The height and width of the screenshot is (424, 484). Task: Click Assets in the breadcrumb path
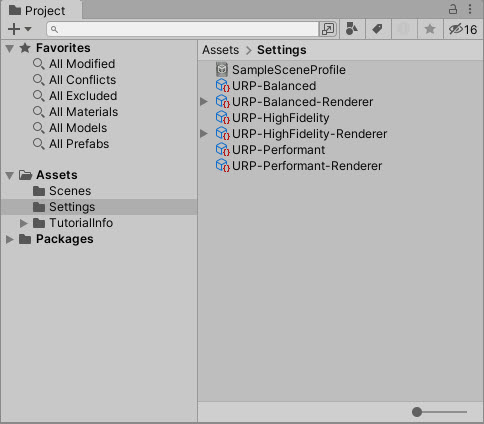221,50
